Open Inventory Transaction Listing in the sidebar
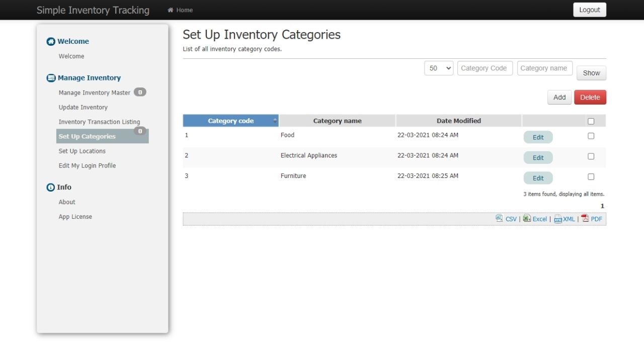644x362 pixels. click(99, 122)
